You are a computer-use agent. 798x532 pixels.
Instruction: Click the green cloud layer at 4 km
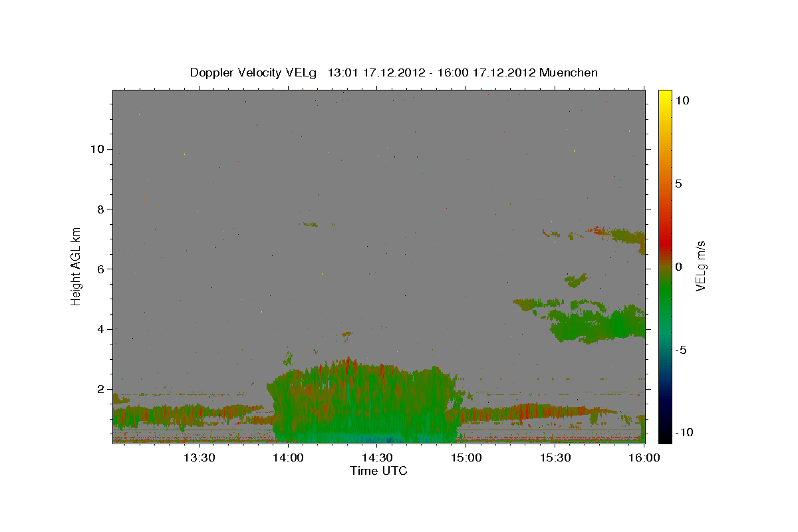[598, 325]
